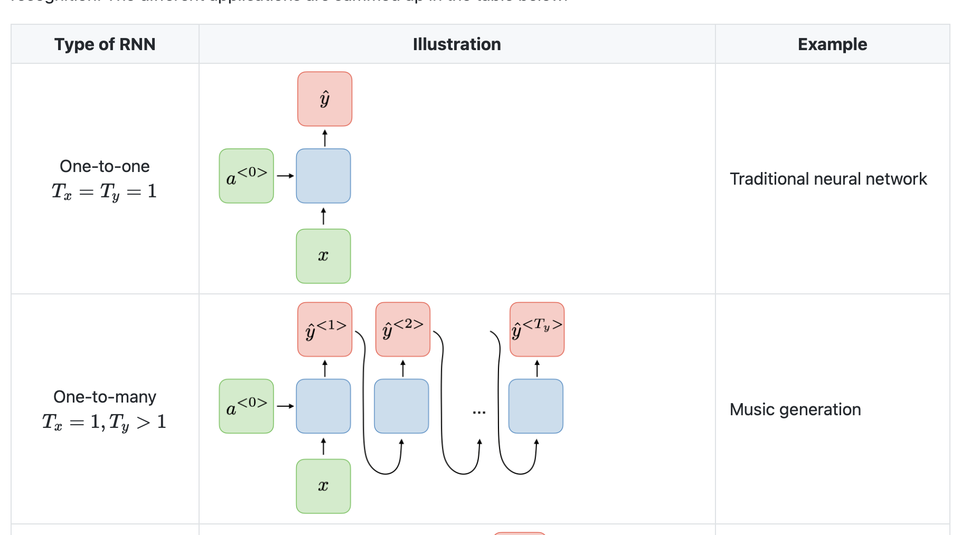The width and height of the screenshot is (980, 535).
Task: Click the green x input box in One-to-one row
Action: coord(323,256)
